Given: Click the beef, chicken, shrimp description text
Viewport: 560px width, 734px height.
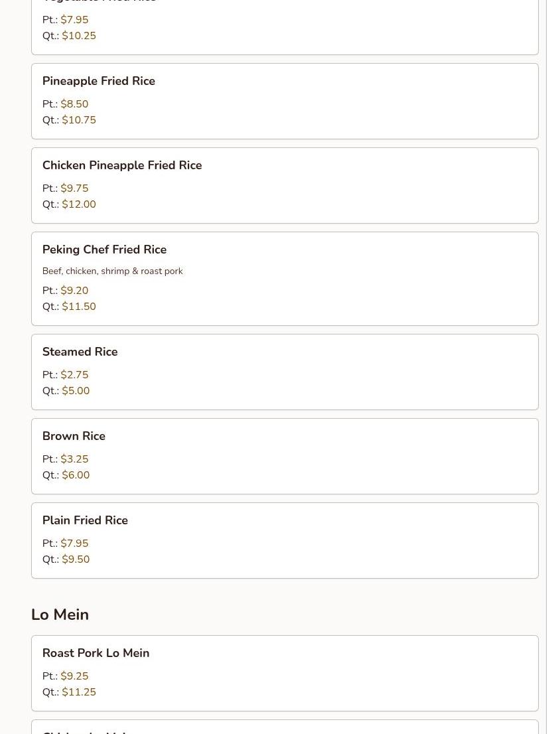Looking at the screenshot, I should click(112, 271).
